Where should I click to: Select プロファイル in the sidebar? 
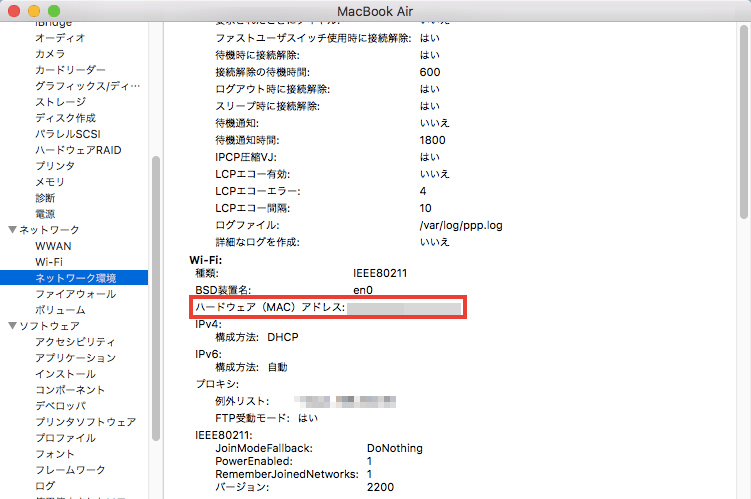tap(65, 438)
